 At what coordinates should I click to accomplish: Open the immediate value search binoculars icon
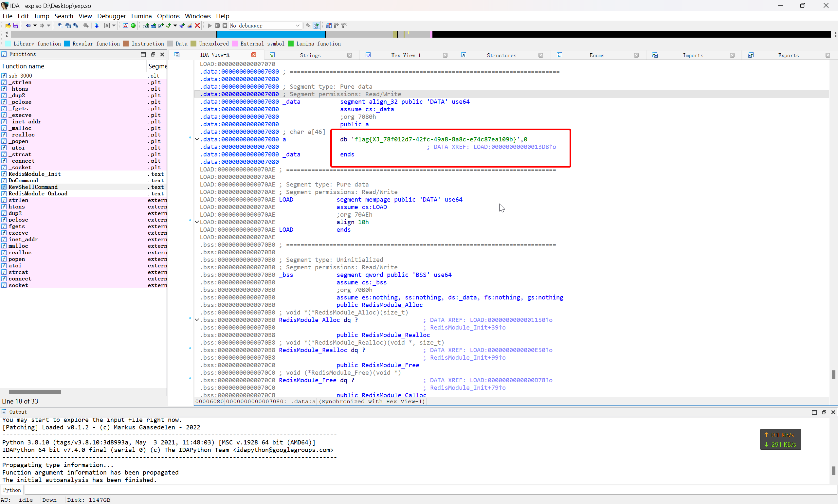pyautogui.click(x=61, y=26)
